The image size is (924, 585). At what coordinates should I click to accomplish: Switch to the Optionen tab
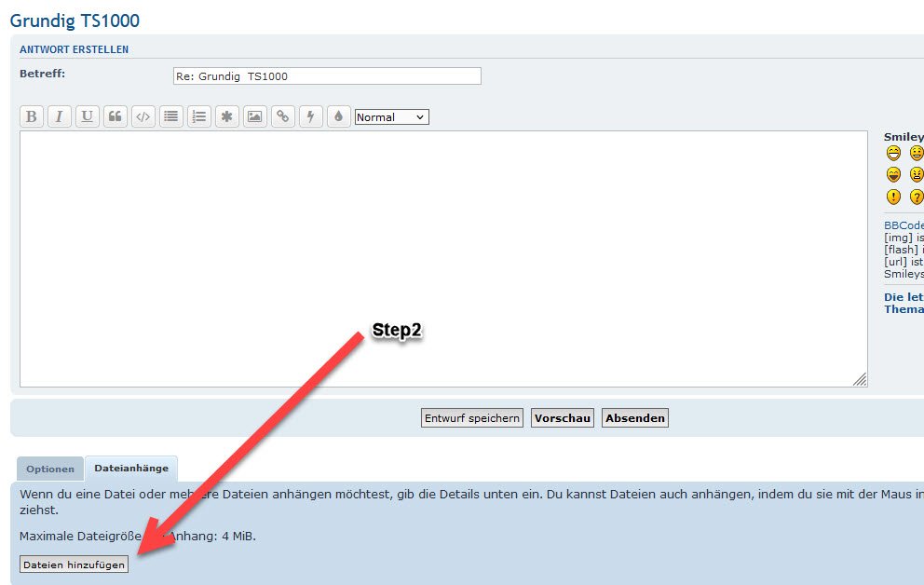click(50, 469)
